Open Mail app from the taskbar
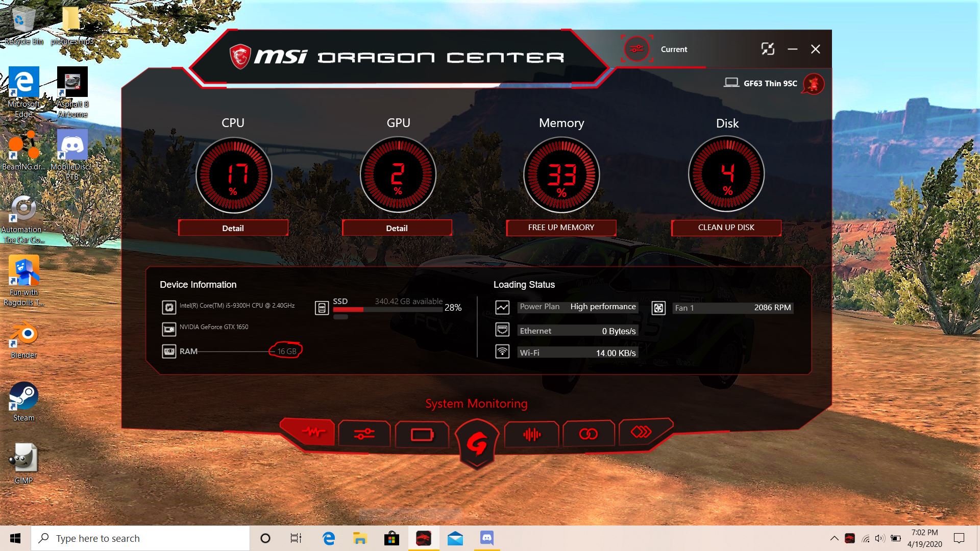Screen dimensions: 980x551 pos(455,538)
